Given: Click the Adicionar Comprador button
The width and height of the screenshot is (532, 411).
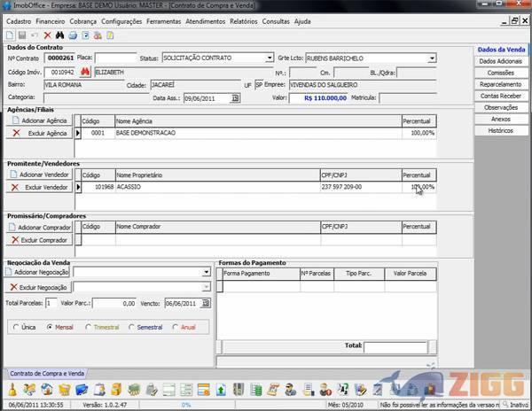Looking at the screenshot, I should [39, 228].
